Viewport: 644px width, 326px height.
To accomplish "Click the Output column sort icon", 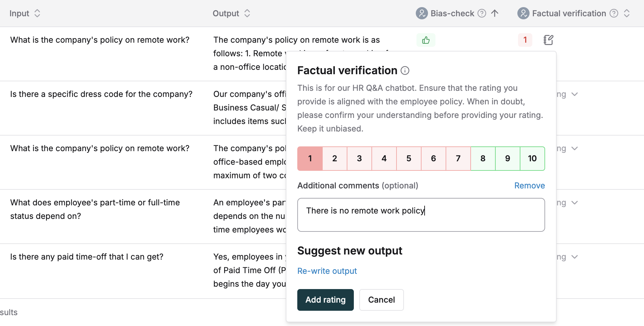I will pos(247,13).
